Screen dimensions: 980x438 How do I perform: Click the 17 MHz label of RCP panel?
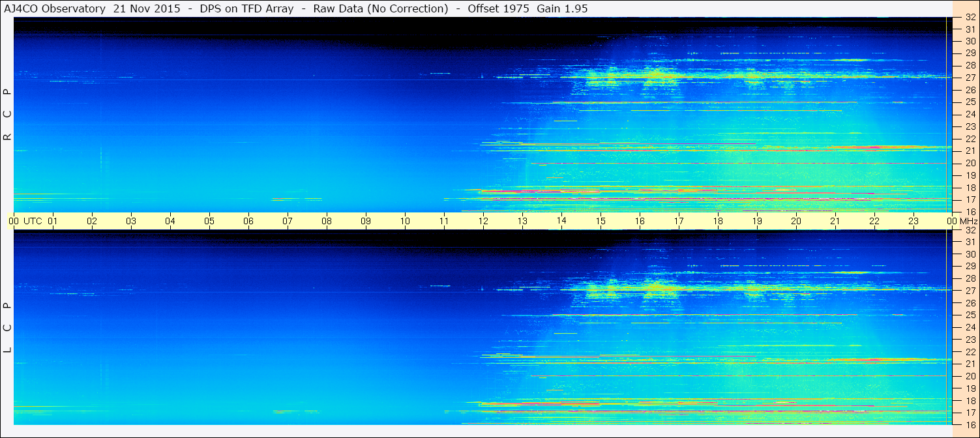(x=970, y=199)
